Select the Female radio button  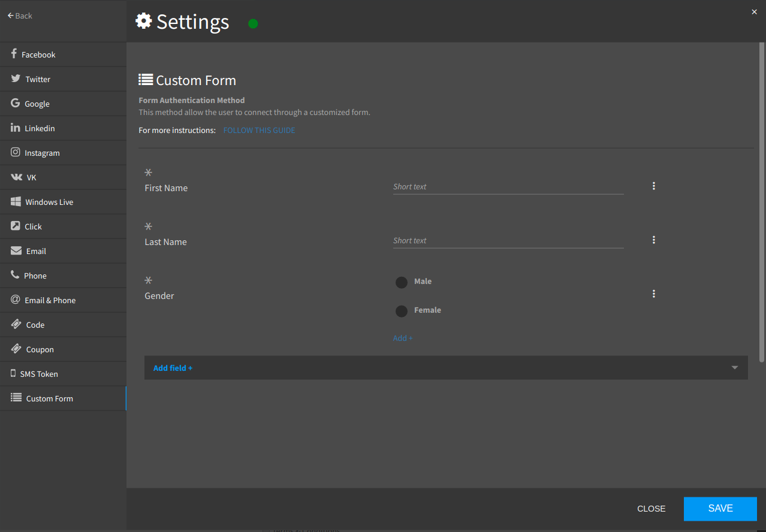tap(402, 311)
